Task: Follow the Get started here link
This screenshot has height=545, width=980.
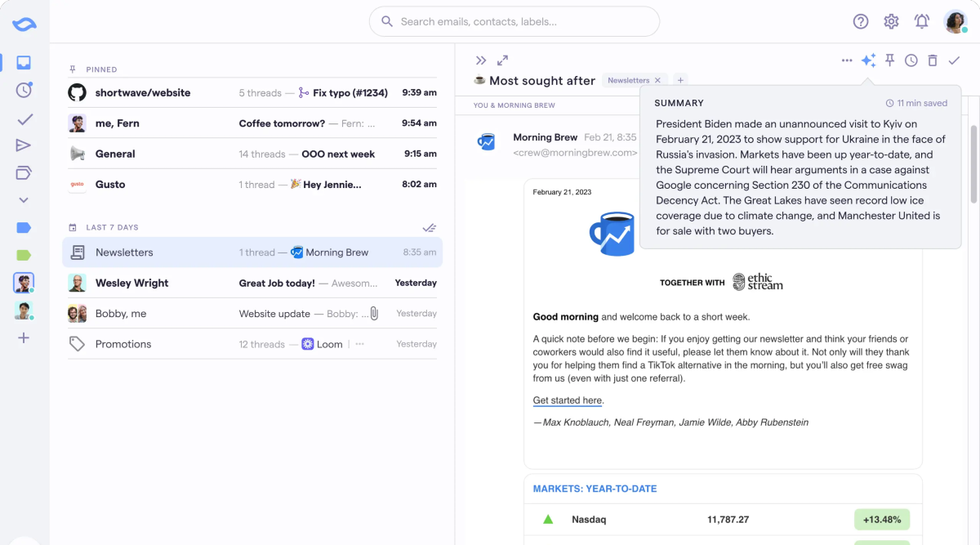Action: point(568,400)
